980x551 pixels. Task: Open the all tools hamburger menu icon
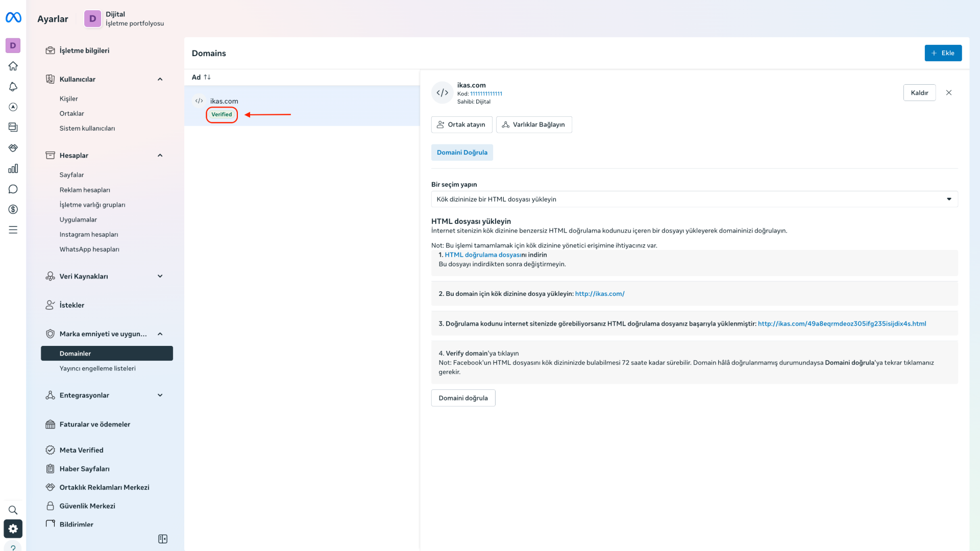(13, 230)
